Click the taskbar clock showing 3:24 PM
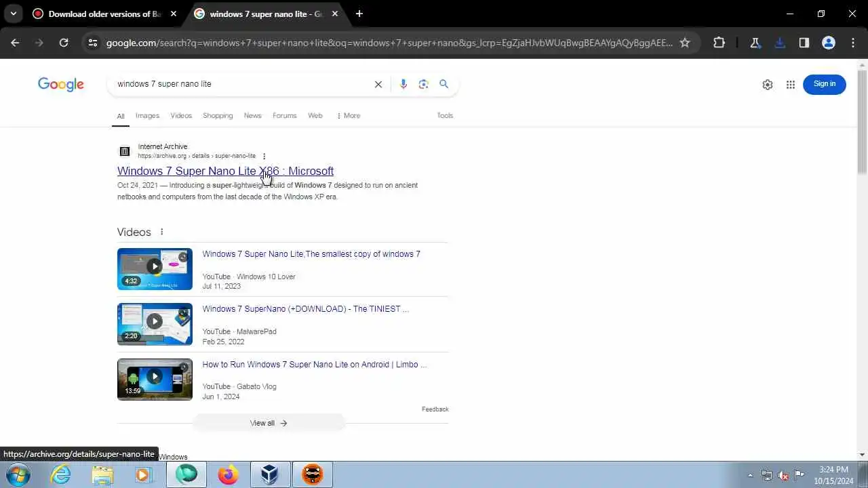This screenshot has width=868, height=488. pyautogui.click(x=833, y=475)
